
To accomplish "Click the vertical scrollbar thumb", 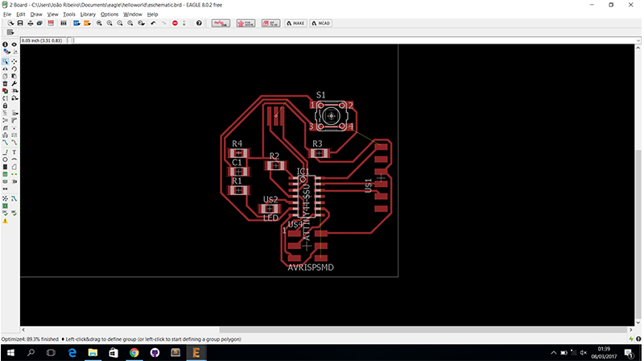I will pyautogui.click(x=638, y=232).
